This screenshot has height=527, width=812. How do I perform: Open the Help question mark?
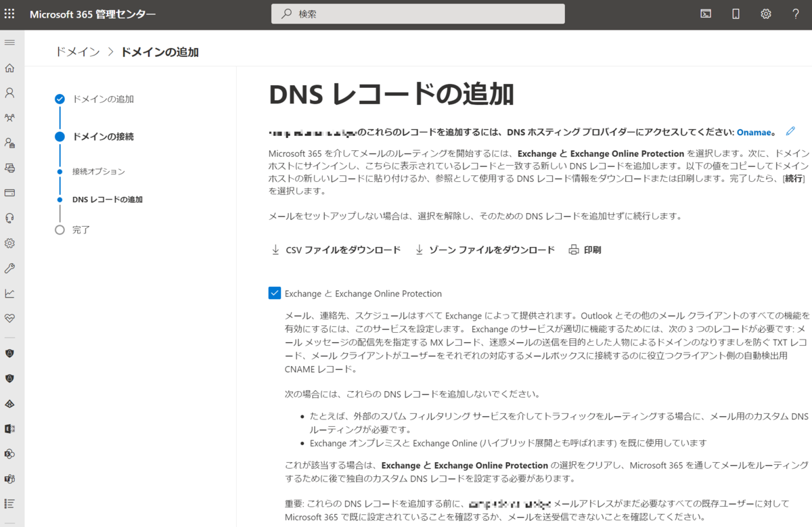(x=796, y=14)
